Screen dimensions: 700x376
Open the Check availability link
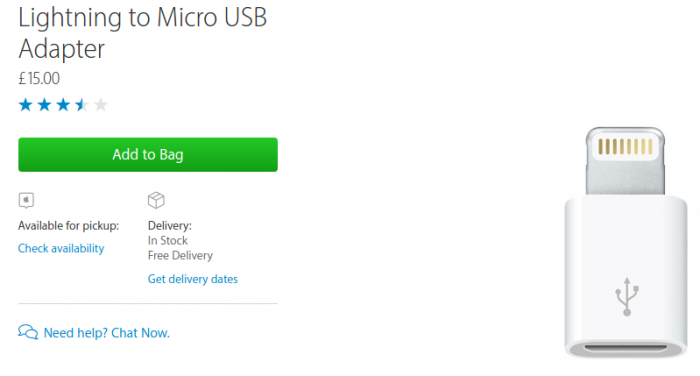[x=61, y=248]
